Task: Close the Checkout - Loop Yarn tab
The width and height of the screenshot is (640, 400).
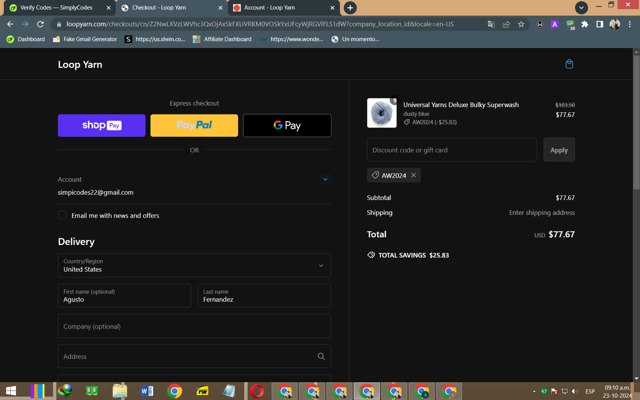Action: [x=220, y=8]
